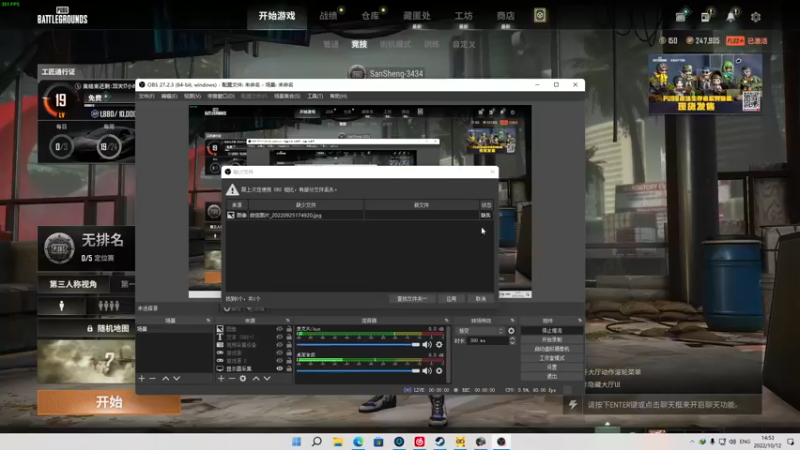Toggle visibility of 视频采集设备 source
Viewport: 800px width, 450px height.
tap(280, 345)
